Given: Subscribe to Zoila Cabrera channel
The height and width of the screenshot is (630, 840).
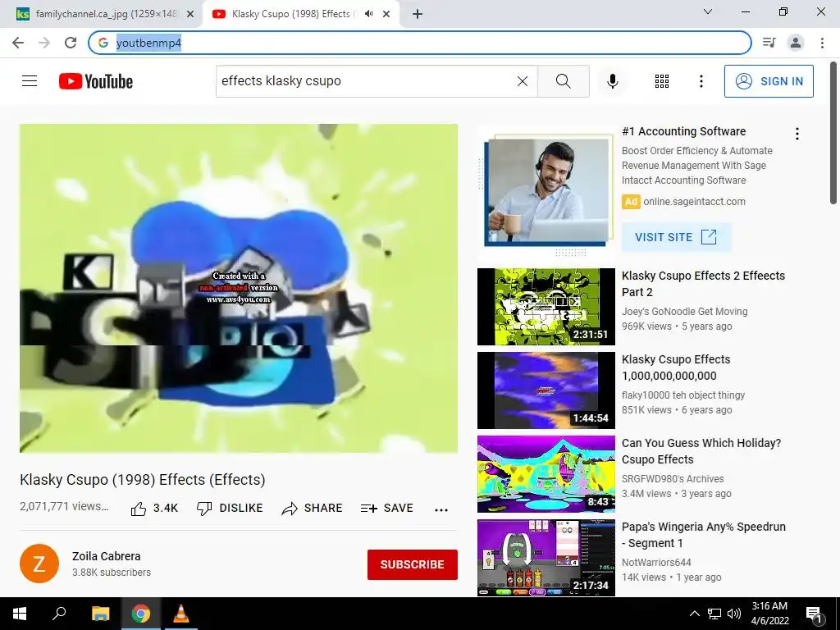Looking at the screenshot, I should tap(412, 564).
